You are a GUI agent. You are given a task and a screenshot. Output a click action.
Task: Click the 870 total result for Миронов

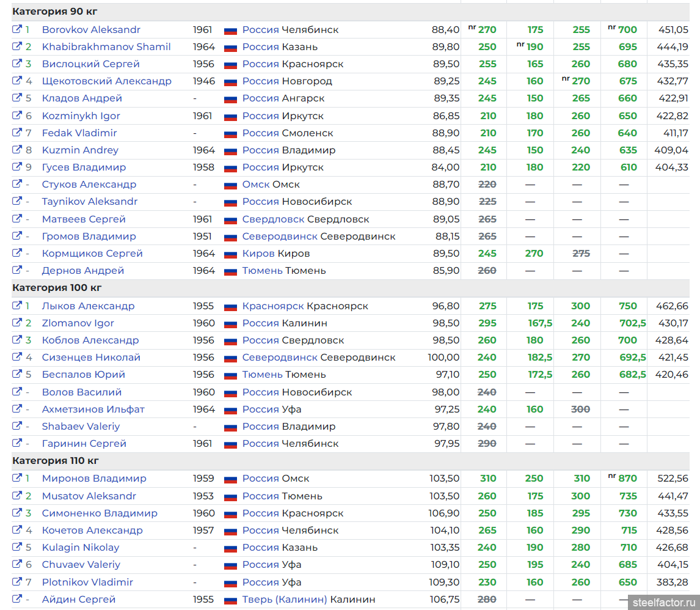tap(627, 479)
